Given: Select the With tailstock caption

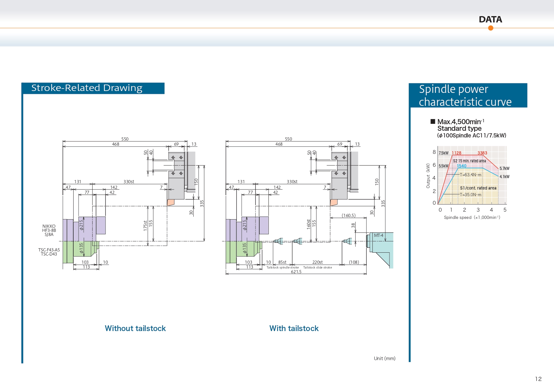Looking at the screenshot, I should [294, 329].
